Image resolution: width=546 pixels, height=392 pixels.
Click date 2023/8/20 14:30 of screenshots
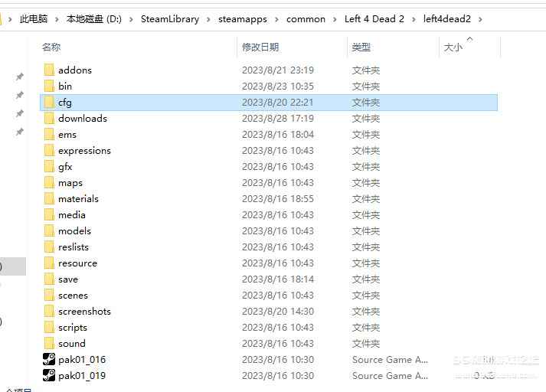click(x=278, y=312)
